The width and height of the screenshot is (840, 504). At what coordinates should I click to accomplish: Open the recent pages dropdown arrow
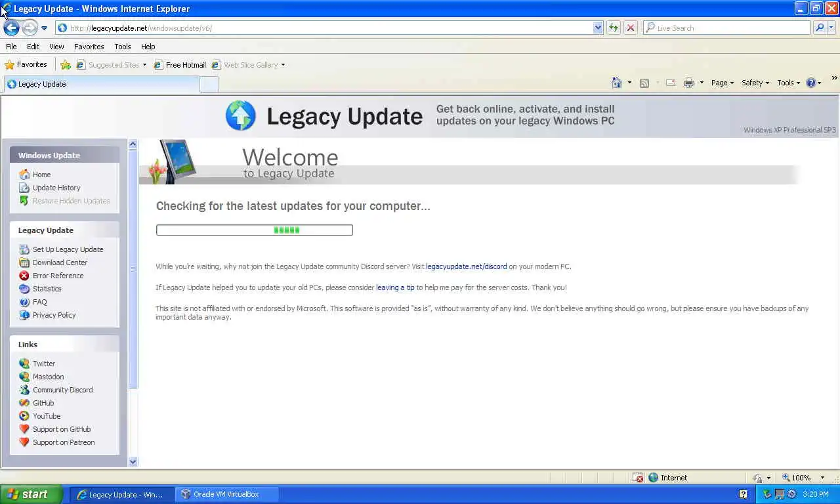click(44, 28)
